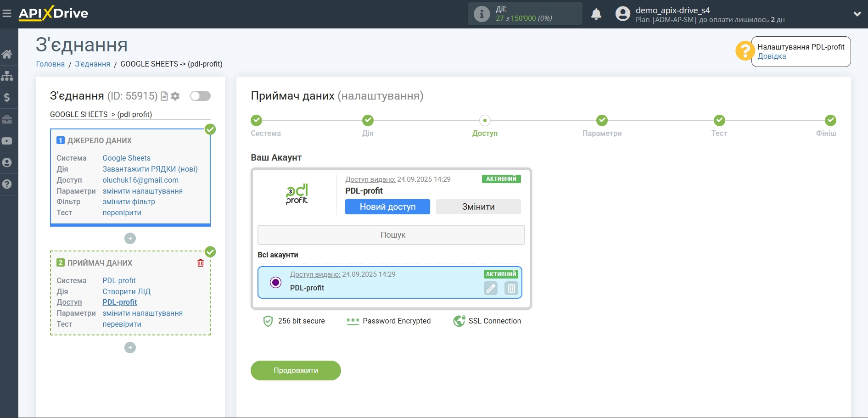The height and width of the screenshot is (418, 868).
Task: Open the YouTube video icon in the sidebar
Action: 7,141
